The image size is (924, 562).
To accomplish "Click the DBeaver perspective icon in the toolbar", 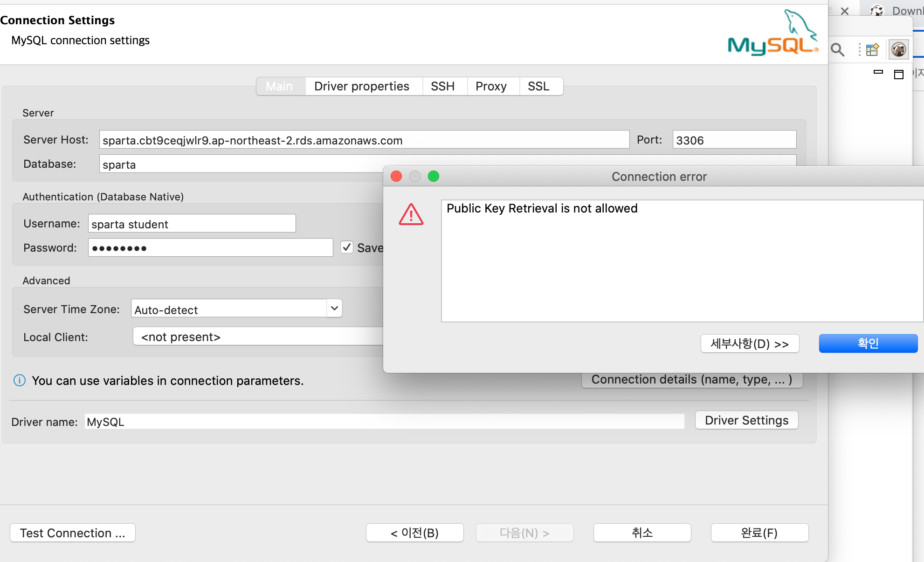I will pos(898,49).
